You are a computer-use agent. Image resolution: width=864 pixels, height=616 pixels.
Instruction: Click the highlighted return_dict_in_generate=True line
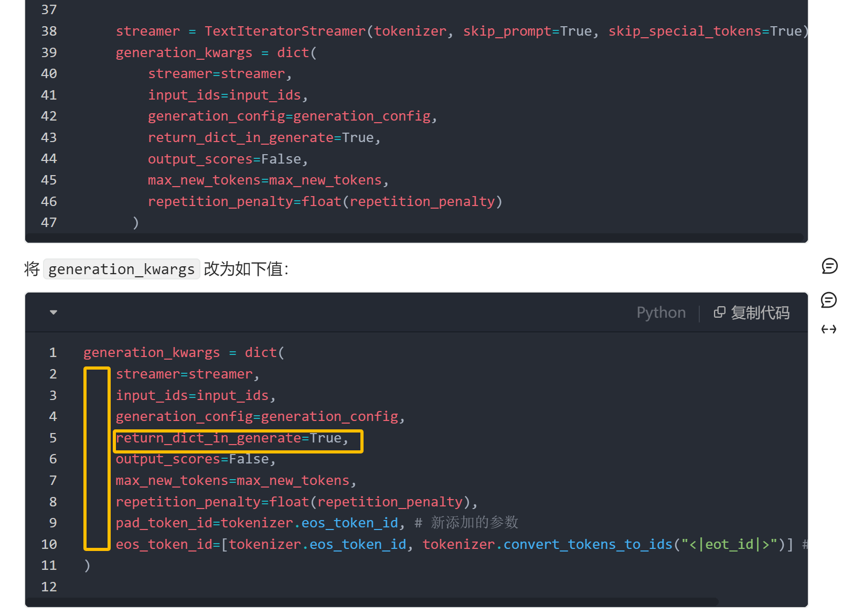(232, 438)
